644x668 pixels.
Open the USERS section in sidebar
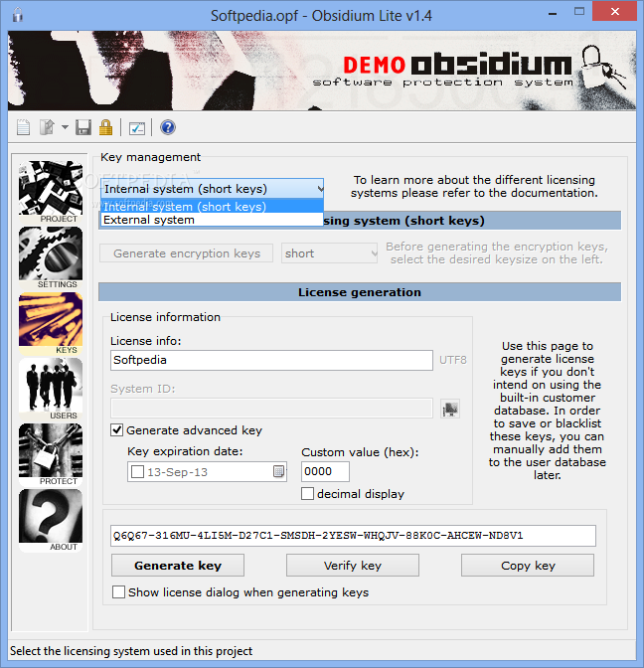point(51,389)
